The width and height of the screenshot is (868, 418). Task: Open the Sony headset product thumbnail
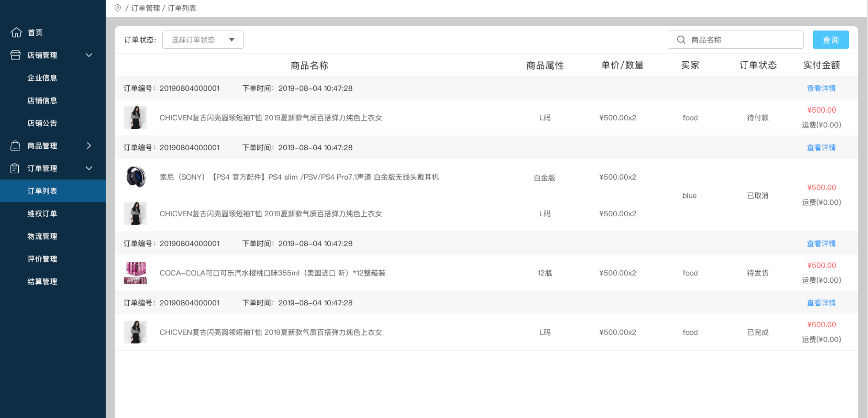[x=135, y=177]
